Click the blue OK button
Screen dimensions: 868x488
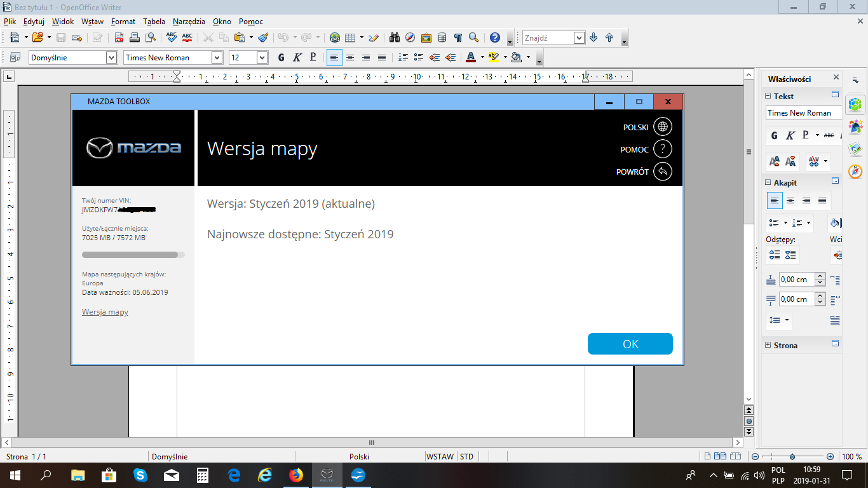[x=630, y=344]
